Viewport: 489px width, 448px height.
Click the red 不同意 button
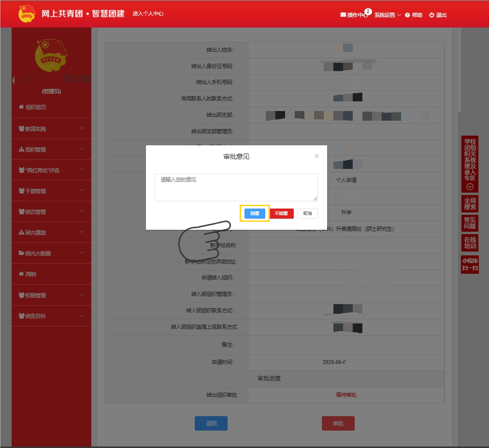pos(282,213)
